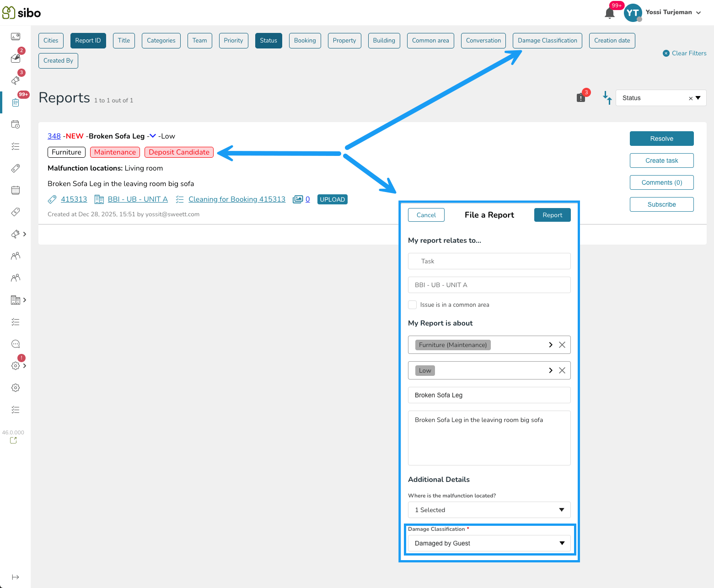
Task: Open the dashboard icon in the sidebar
Action: click(16, 37)
